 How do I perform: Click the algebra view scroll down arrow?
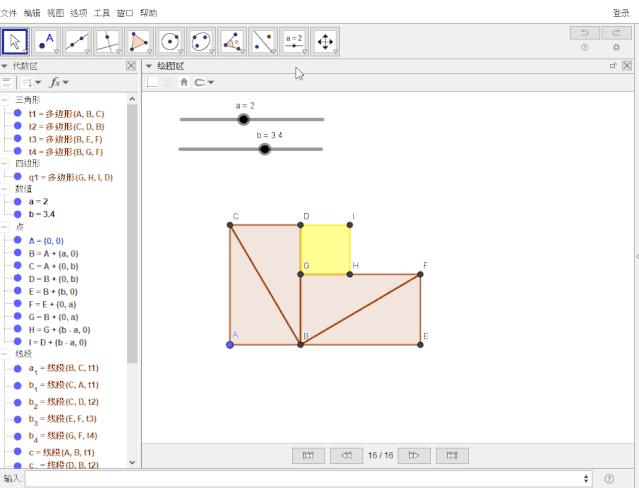(x=132, y=462)
